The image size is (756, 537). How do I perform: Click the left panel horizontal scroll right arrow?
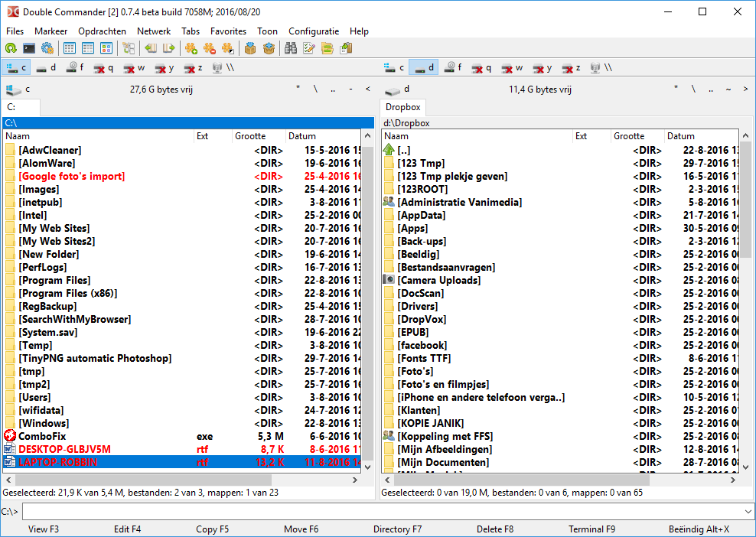(355, 480)
